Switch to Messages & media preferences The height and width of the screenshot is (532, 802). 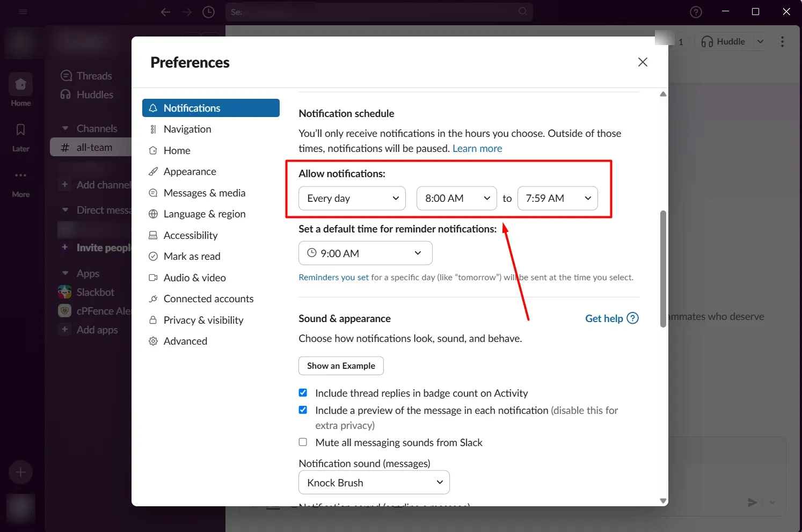pos(211,193)
